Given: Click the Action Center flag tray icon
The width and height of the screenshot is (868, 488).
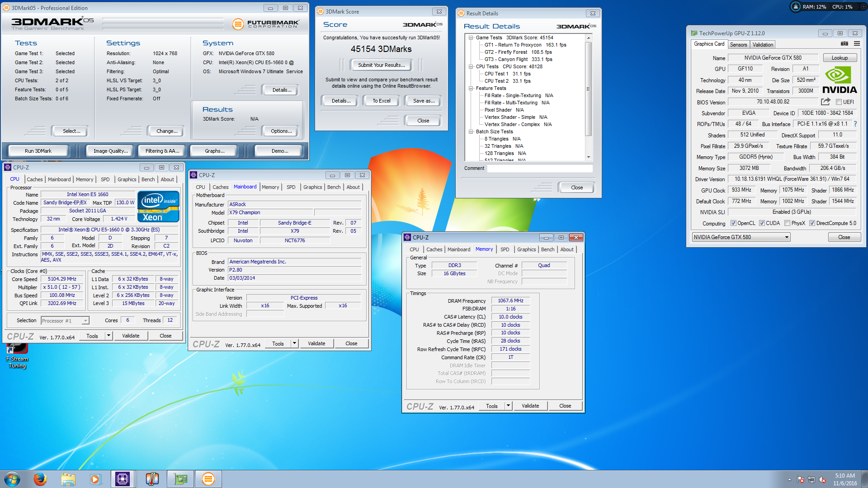Looking at the screenshot, I should (801, 479).
